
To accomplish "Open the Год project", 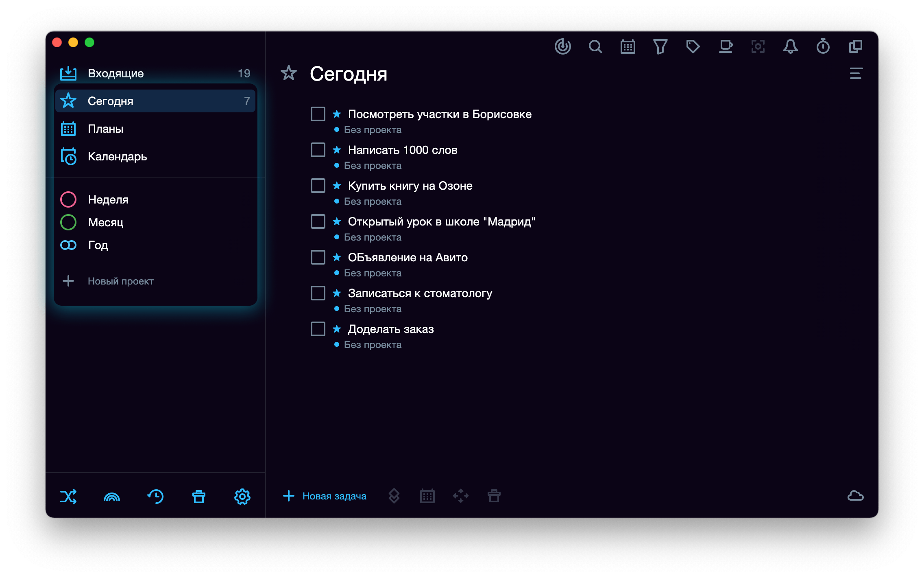I will coord(155,245).
